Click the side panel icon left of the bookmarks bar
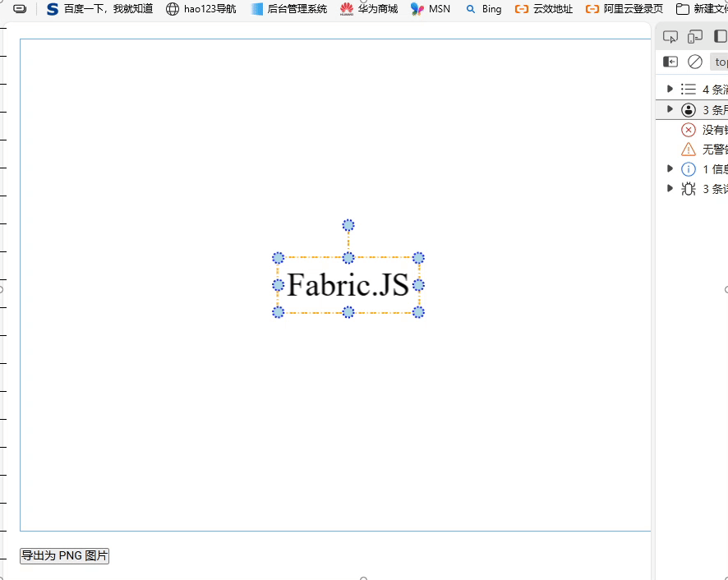This screenshot has width=728, height=580. click(20, 9)
